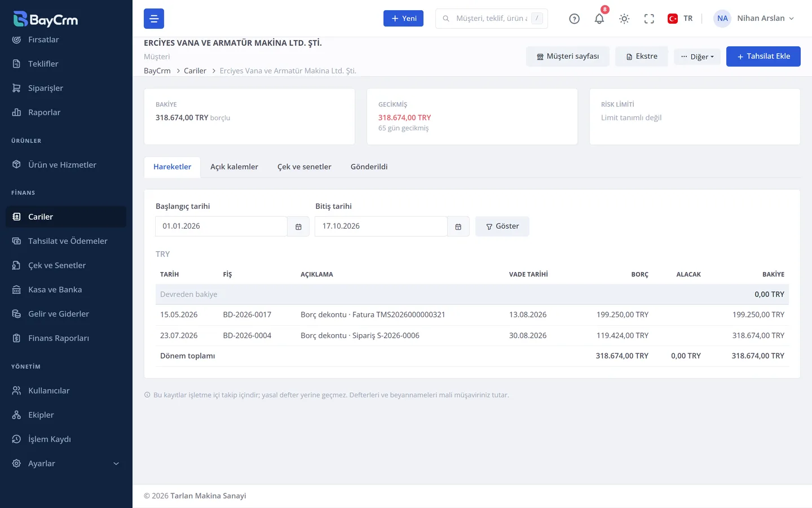Open the Ekstre statement button
Image resolution: width=812 pixels, height=508 pixels.
coord(642,56)
